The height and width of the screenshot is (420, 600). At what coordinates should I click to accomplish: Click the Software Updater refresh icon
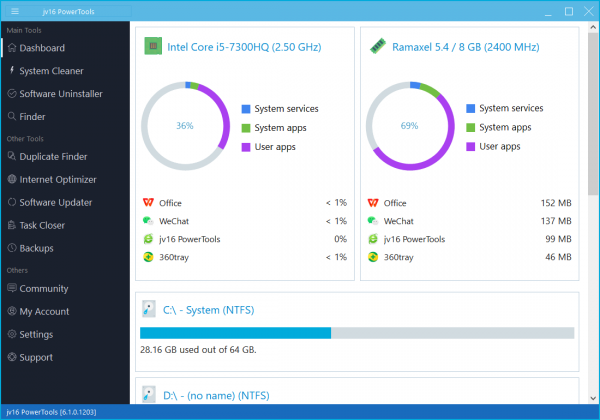click(12, 202)
